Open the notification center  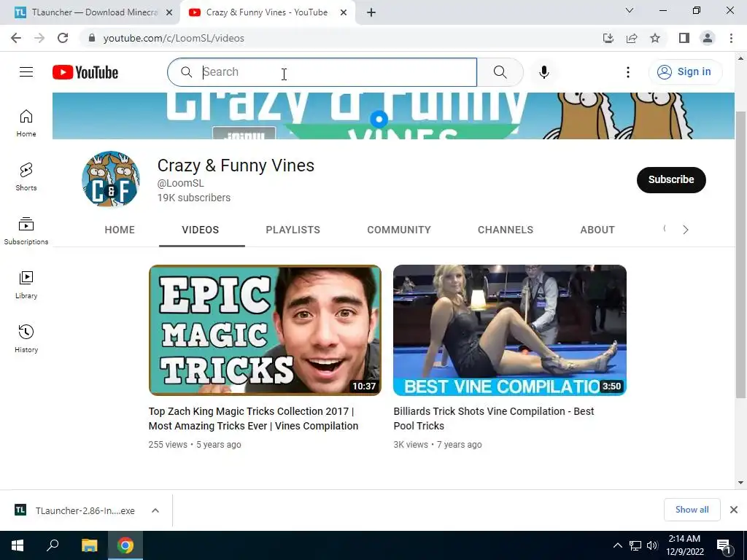point(724,547)
